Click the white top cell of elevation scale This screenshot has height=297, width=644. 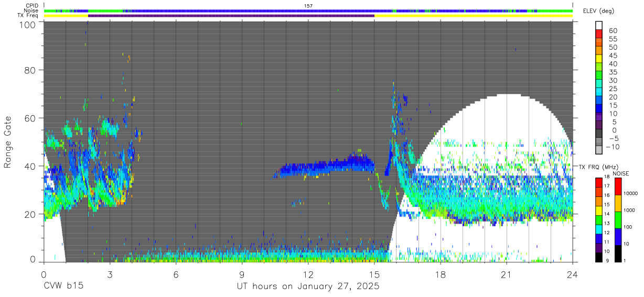(600, 26)
